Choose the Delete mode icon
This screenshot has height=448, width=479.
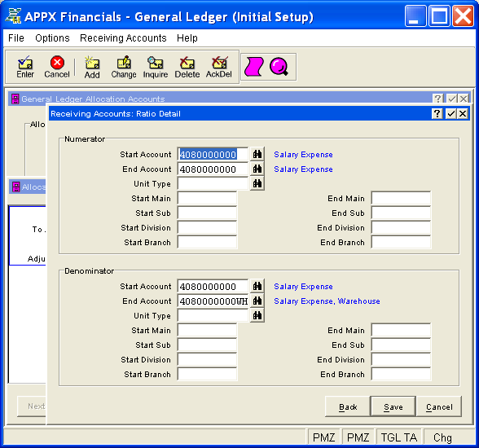[x=187, y=67]
